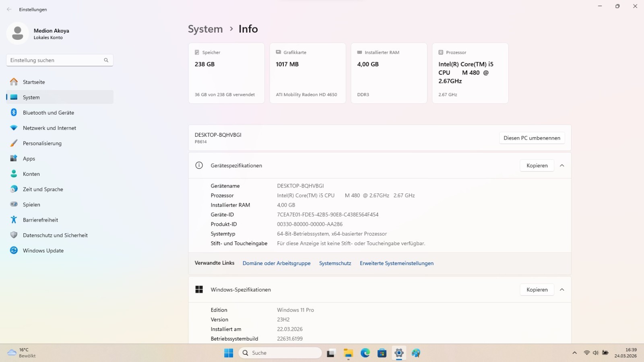Click the Settings gear taskbar icon
Viewport: 644px width, 362px height.
(x=399, y=353)
